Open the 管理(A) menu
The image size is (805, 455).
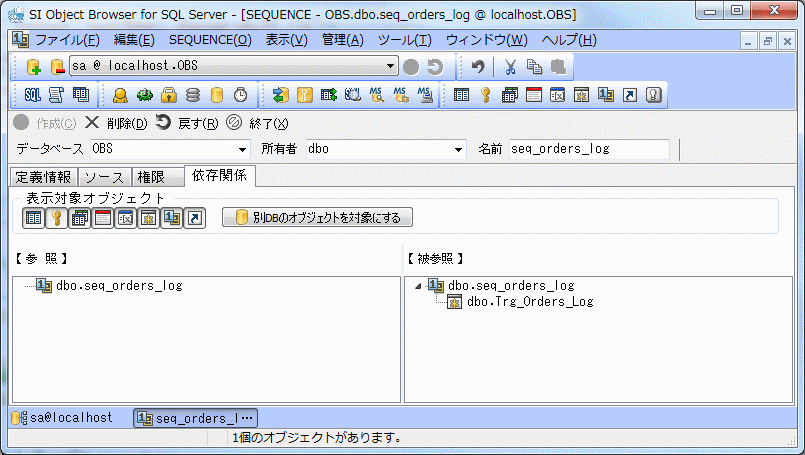pyautogui.click(x=342, y=40)
